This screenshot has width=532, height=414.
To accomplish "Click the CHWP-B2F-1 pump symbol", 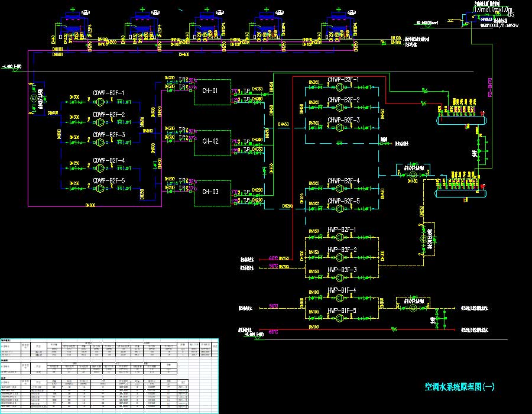I will click(340, 87).
